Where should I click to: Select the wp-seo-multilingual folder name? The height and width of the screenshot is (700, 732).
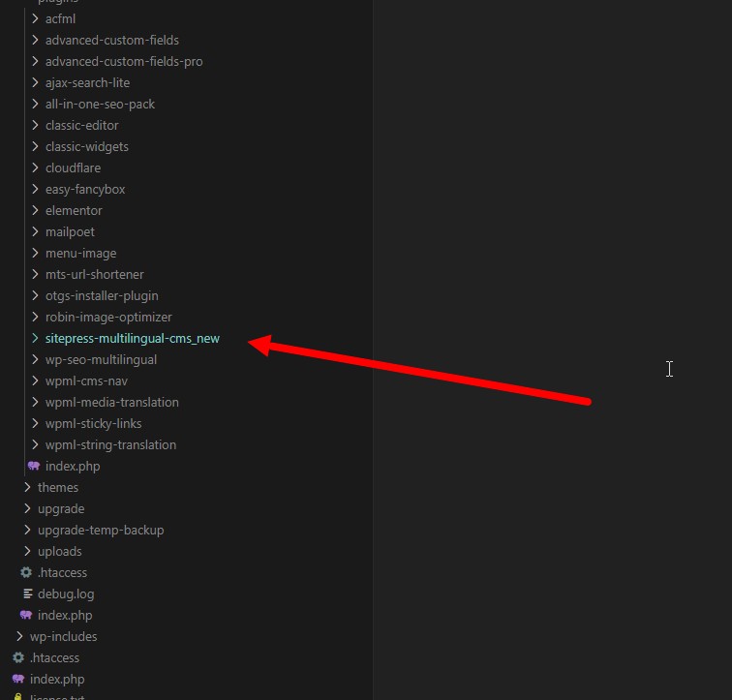102,360
